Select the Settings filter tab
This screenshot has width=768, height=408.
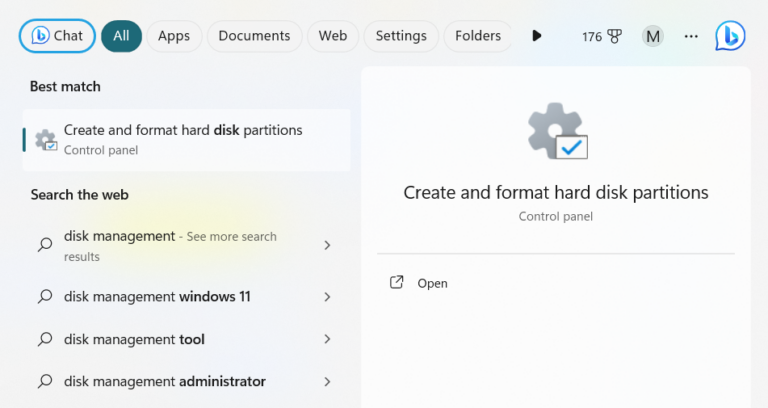[x=401, y=36]
